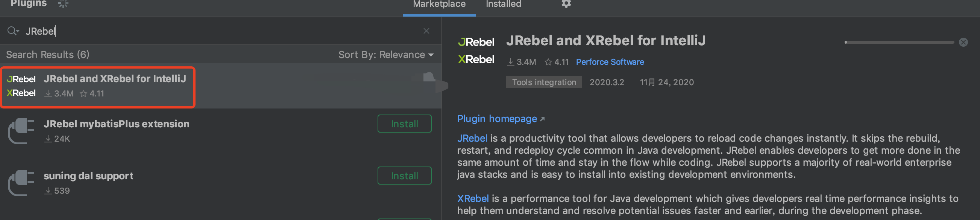
Task: Click the XRebel logo in the details pane
Action: pos(476,59)
